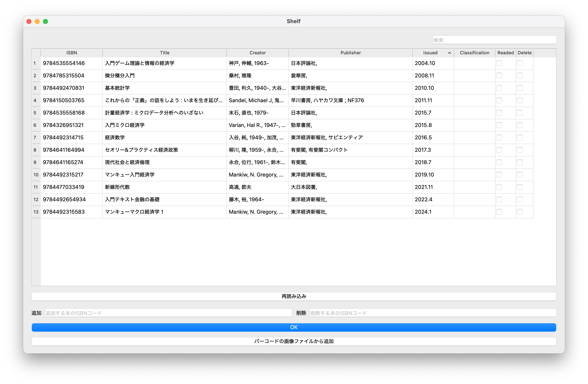The image size is (588, 384).
Task: Sort the table by the Title column
Action: [x=164, y=53]
